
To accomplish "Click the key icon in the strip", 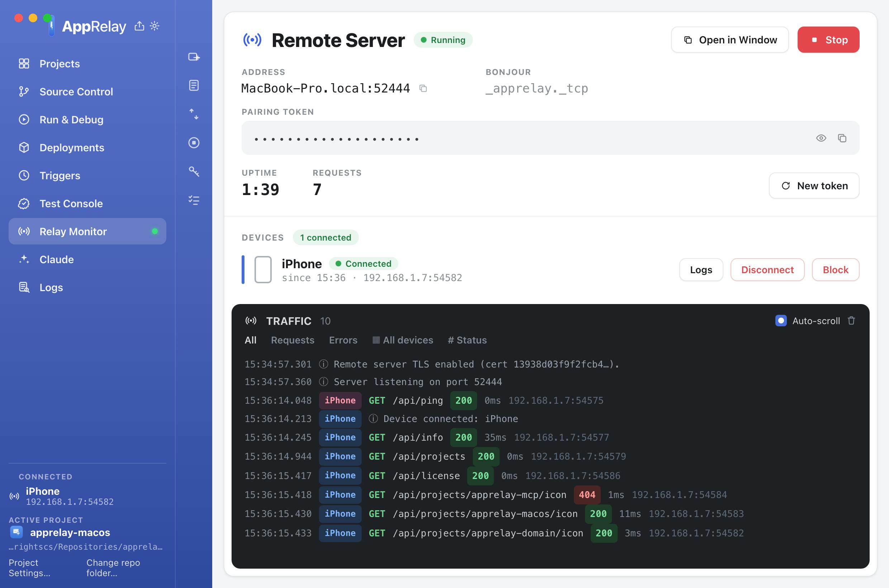I will click(x=194, y=171).
